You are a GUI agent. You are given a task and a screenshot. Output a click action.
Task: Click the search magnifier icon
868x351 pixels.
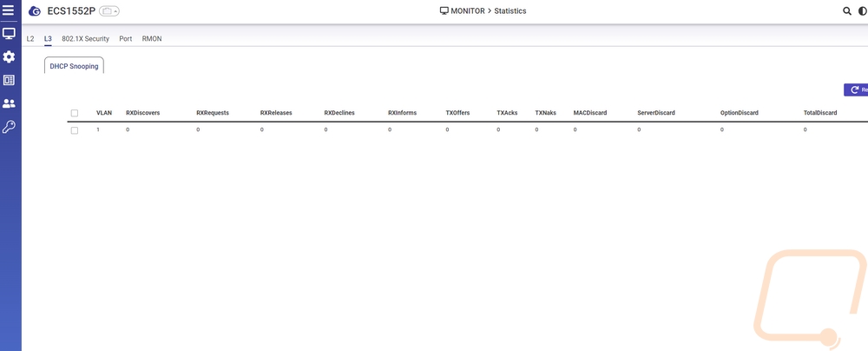point(847,11)
